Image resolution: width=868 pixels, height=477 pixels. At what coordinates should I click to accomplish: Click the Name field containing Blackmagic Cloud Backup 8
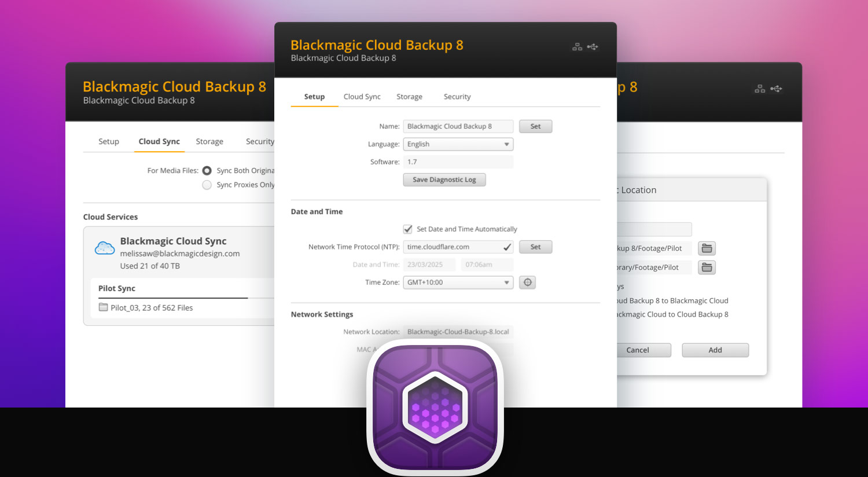(x=458, y=126)
